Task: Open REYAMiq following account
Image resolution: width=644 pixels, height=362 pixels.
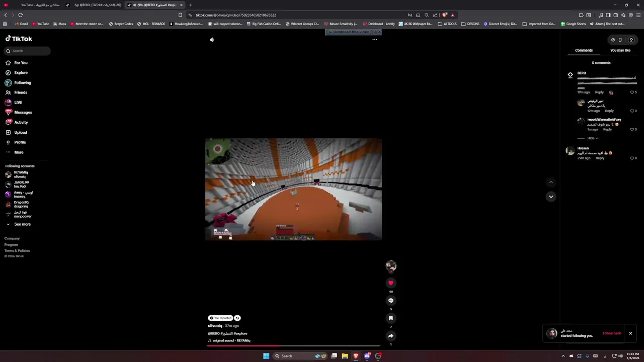Action: click(x=20, y=174)
